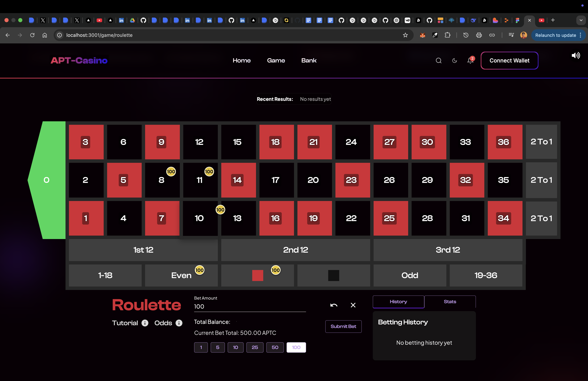Bookmark page with star icon
588x381 pixels.
coord(405,35)
